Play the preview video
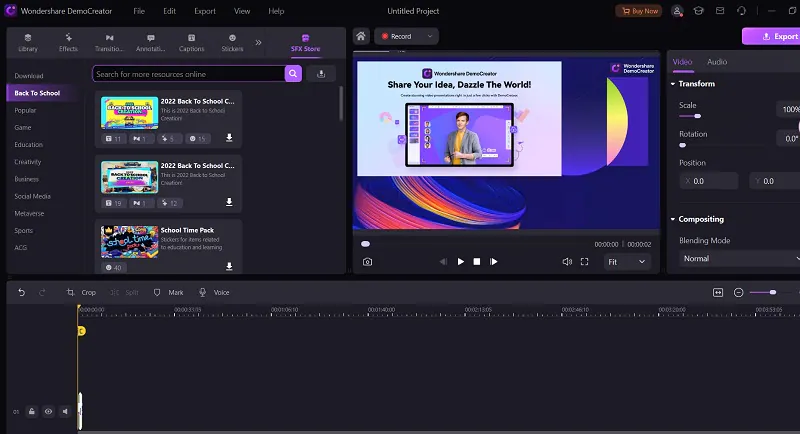The height and width of the screenshot is (434, 800). pyautogui.click(x=461, y=262)
